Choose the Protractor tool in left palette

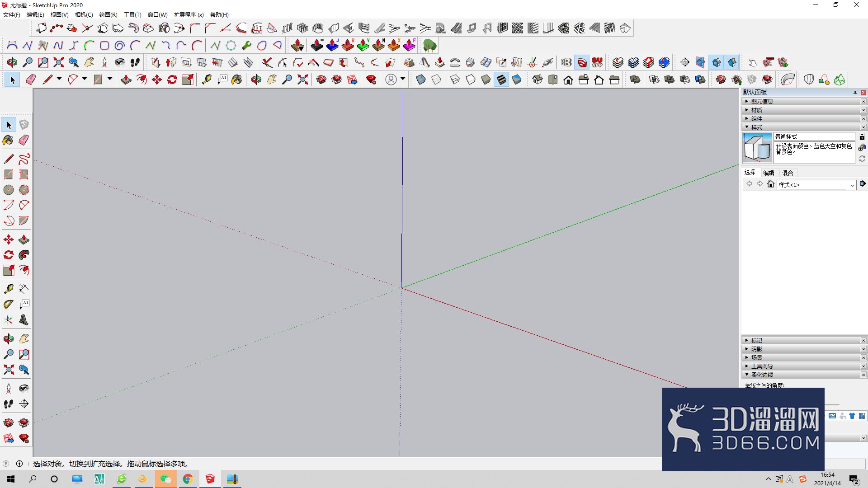pos(9,305)
